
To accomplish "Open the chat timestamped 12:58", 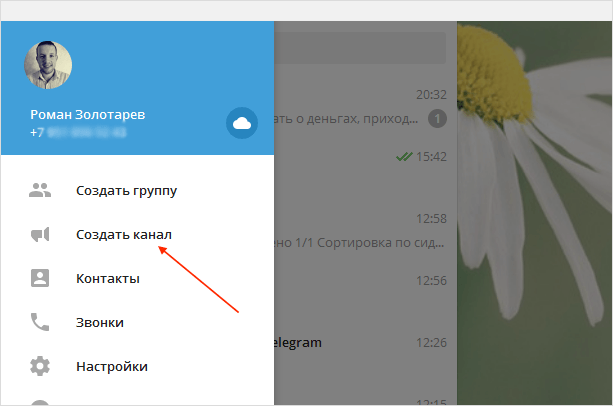I will click(x=366, y=231).
